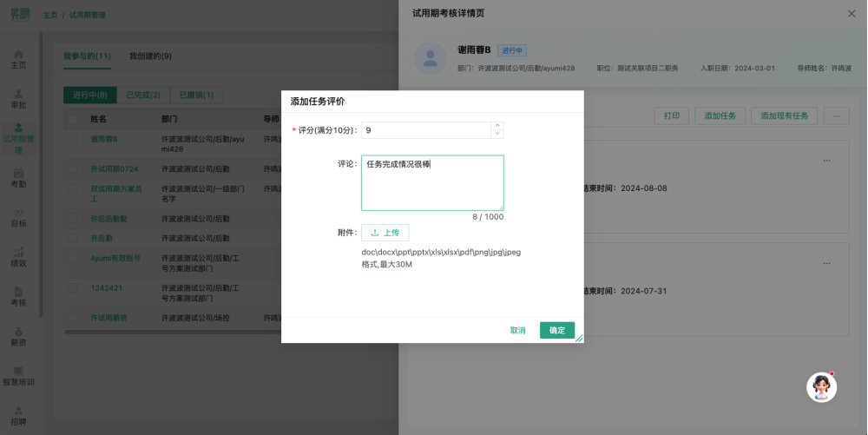This screenshot has height=435, width=868.
Task: Click into the 评论 comment text area
Action: [432, 182]
